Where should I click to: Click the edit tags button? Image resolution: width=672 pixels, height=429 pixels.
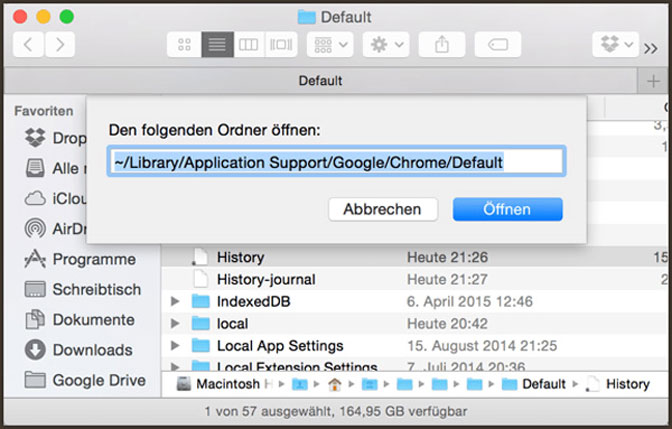click(x=498, y=44)
